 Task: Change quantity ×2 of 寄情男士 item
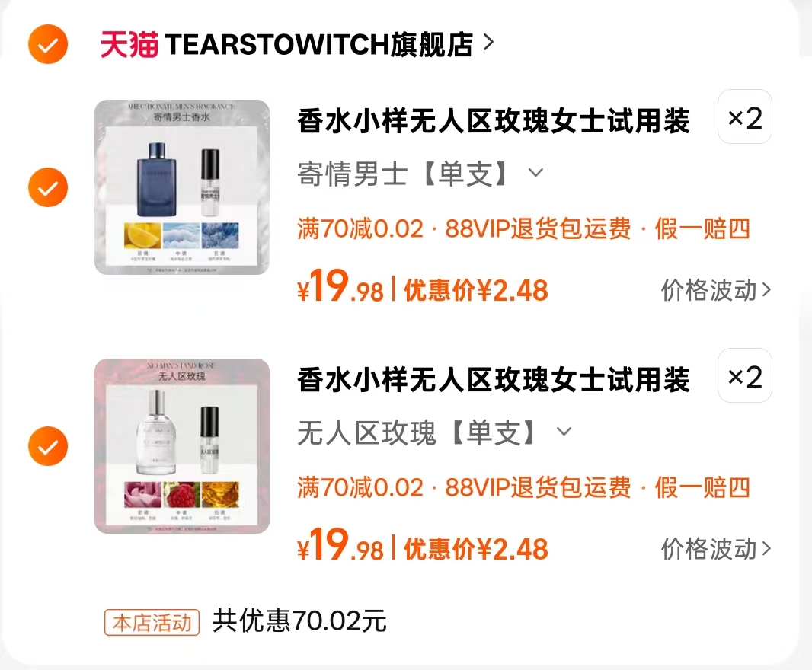[745, 116]
